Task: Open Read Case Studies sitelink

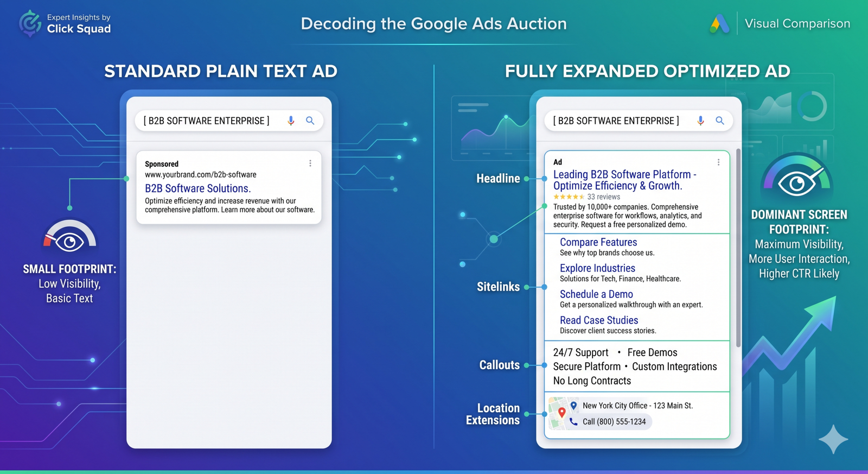Action: click(x=599, y=320)
